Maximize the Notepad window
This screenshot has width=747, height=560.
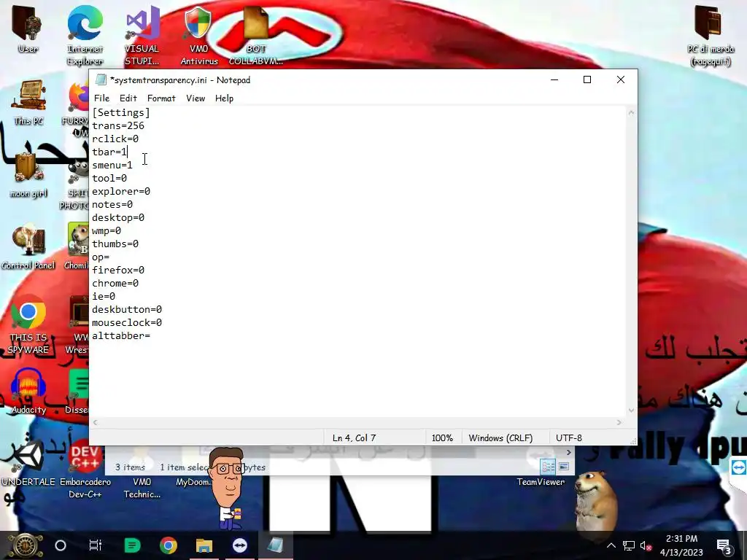click(x=587, y=79)
